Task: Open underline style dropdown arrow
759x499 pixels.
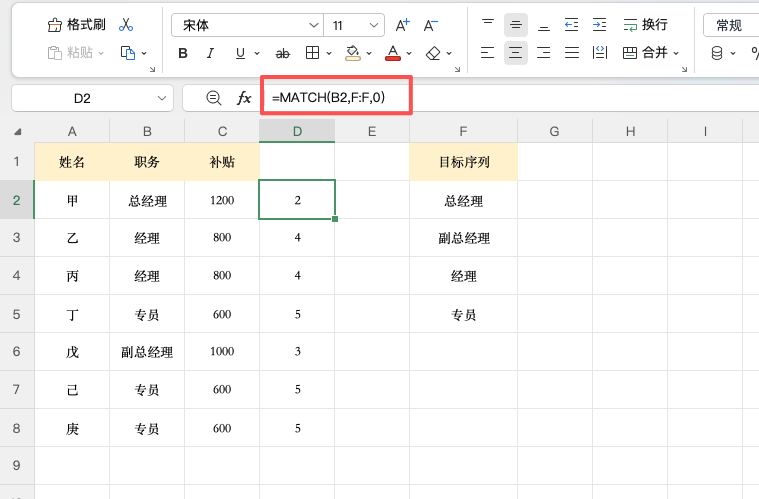Action: click(257, 53)
